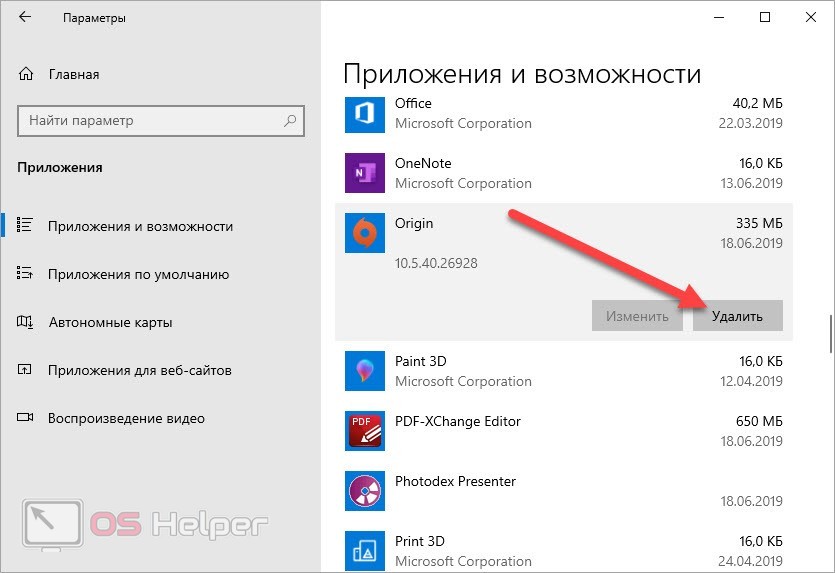Focus the Найти параметр search field
This screenshot has height=573, width=835.
pos(161,121)
